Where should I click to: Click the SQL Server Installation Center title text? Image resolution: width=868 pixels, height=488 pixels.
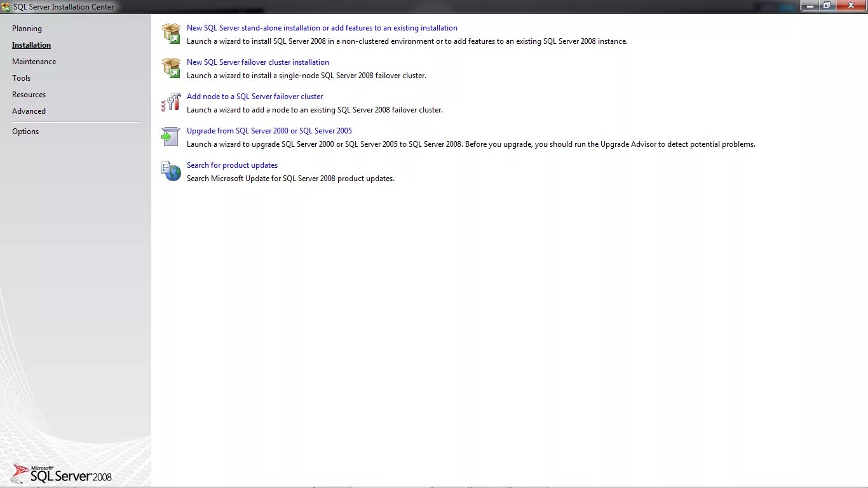(x=64, y=7)
